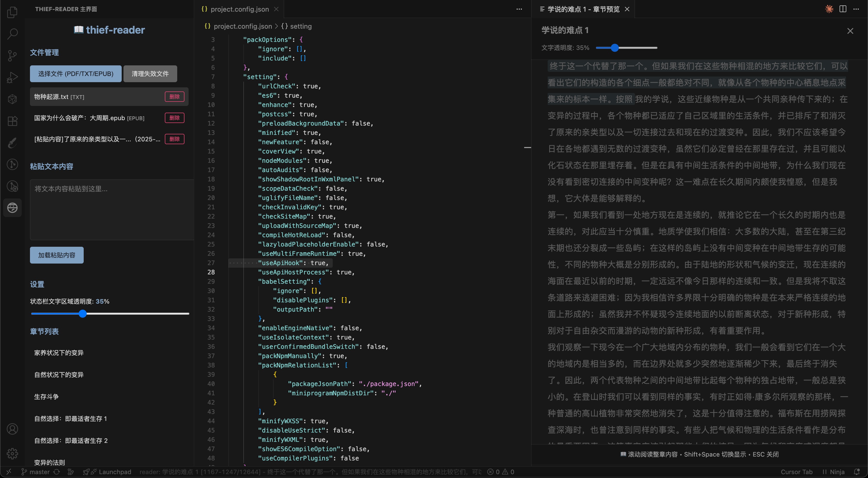The width and height of the screenshot is (868, 478).
Task: Open the Search view icon
Action: click(12, 34)
